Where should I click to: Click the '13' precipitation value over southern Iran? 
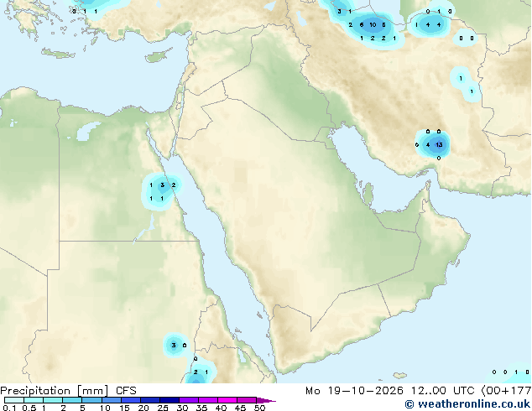[439, 145]
